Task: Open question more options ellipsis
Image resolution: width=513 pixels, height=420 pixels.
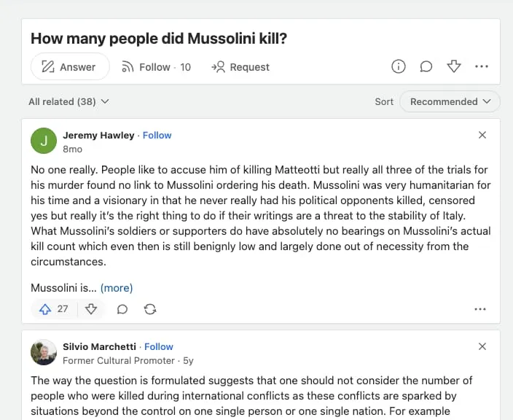Action: 481,66
